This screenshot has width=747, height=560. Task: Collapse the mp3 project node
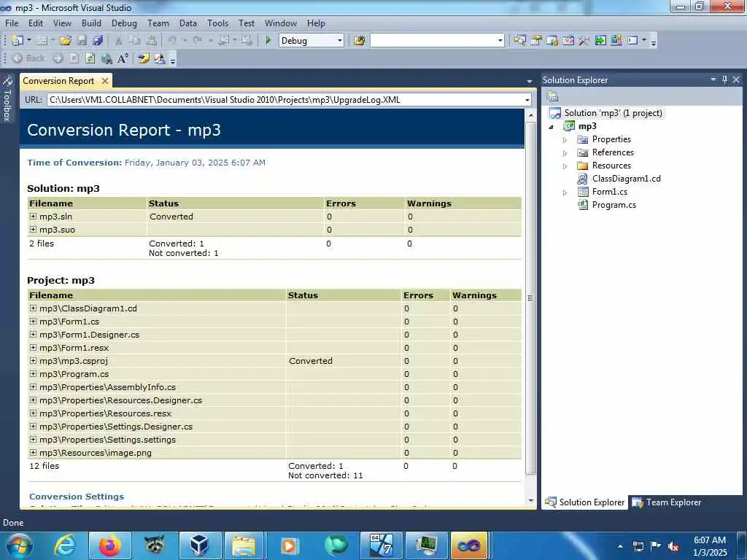point(551,127)
